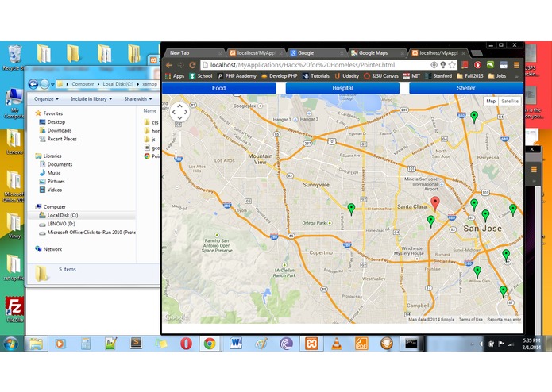The width and height of the screenshot is (552, 392).
Task: Open the SJSU Canvas bookmark
Action: pos(381,76)
